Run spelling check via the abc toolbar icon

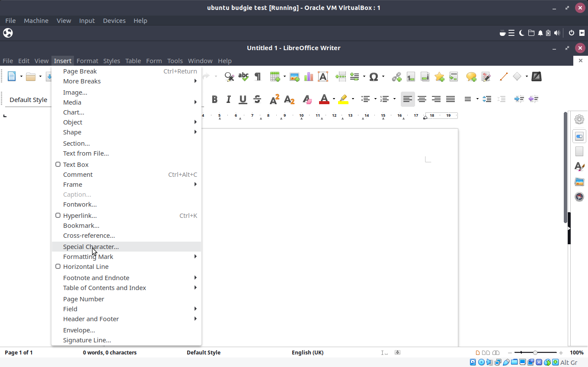point(243,77)
